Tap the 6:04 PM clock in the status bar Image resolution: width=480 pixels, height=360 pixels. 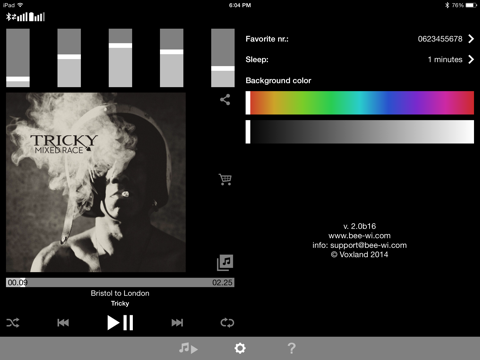(240, 5)
